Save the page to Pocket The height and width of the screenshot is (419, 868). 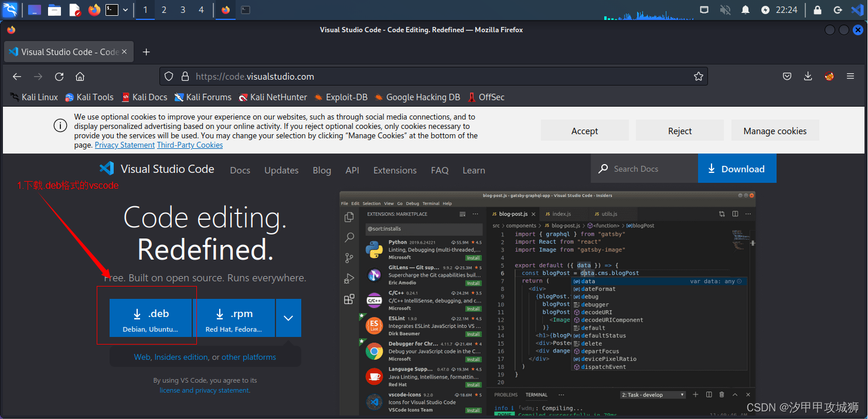pyautogui.click(x=787, y=76)
